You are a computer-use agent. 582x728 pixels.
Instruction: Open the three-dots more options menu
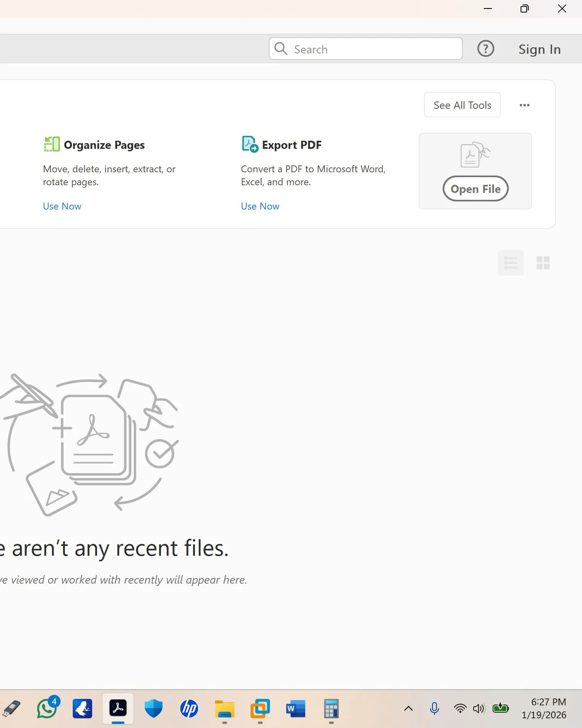524,105
